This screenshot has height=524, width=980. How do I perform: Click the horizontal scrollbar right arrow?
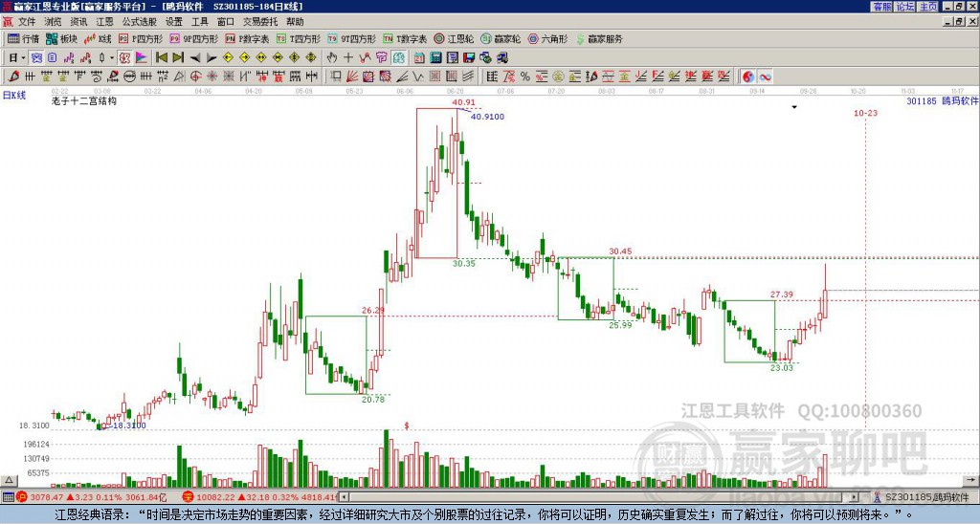coord(854,497)
